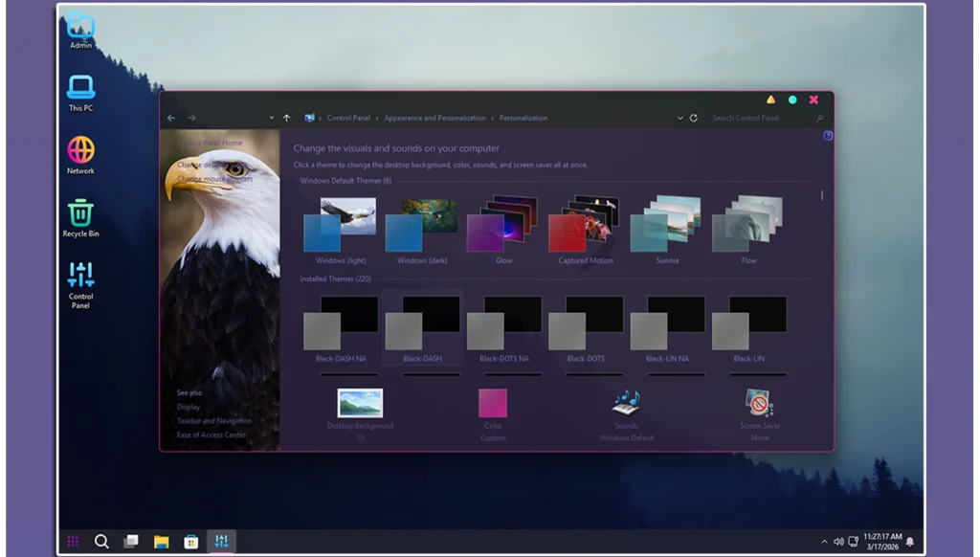Image resolution: width=980 pixels, height=557 pixels.
Task: Show hidden system tray icons
Action: coord(824,542)
